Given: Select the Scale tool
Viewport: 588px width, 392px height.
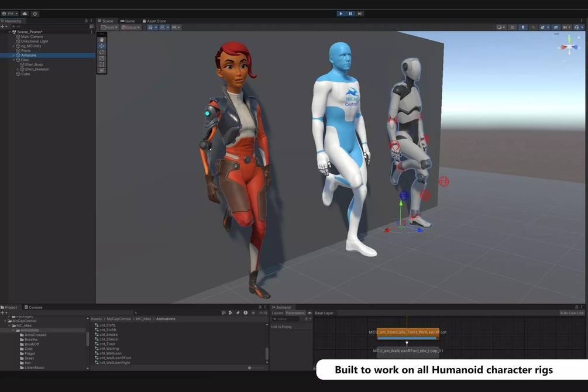Looking at the screenshot, I should click(102, 58).
